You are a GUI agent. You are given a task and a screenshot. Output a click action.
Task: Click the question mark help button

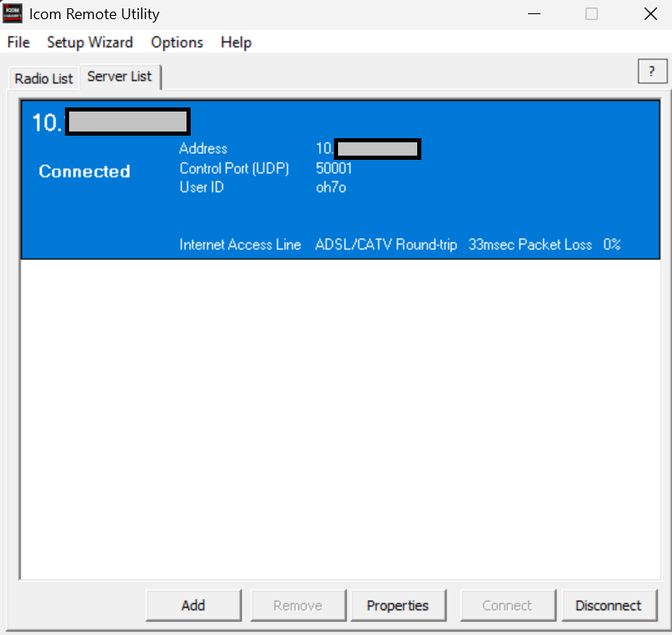(652, 72)
